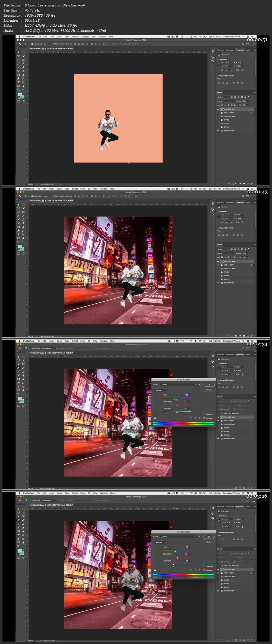
Task: Click the subtract-from-sample eyedropper in 00:03:26 dialog
Action: coord(199,570)
